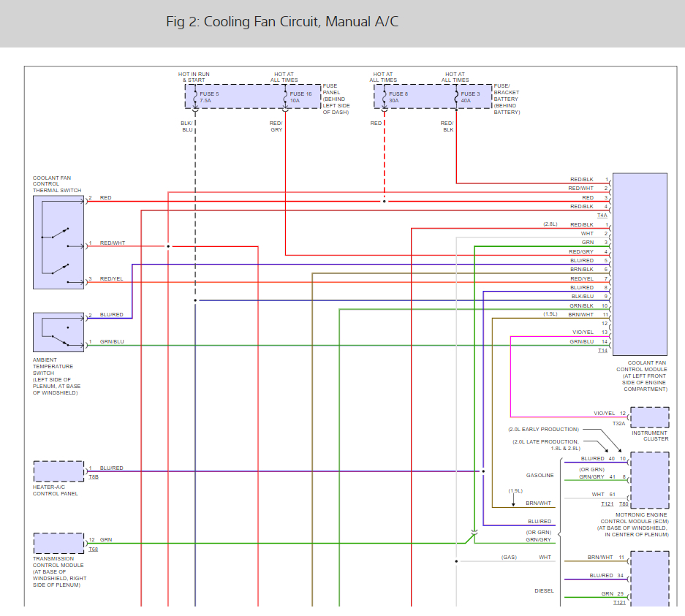Viewport: 685px width, 616px height.
Task: Click GRN/GRY 41 8 pin label at ECM
Action: tap(603, 477)
